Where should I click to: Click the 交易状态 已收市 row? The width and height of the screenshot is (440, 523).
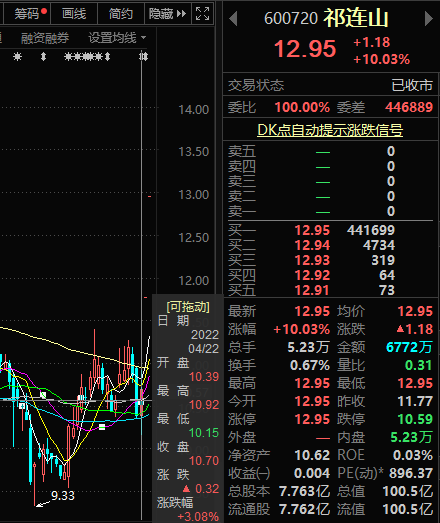point(330,85)
